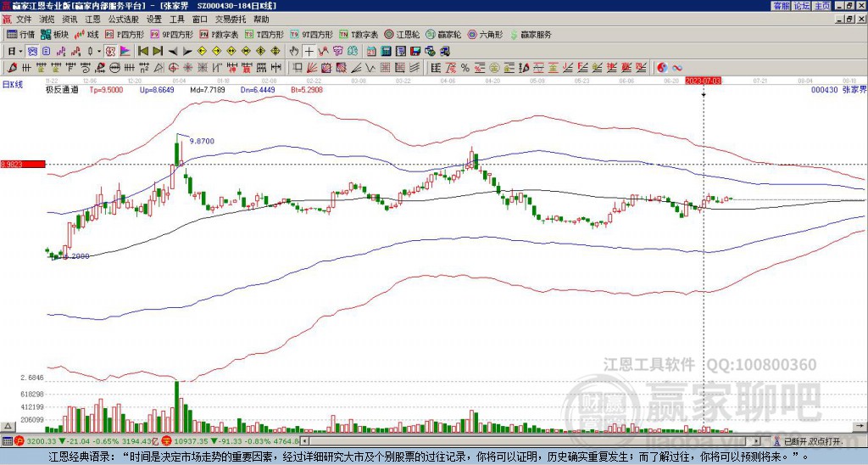Click the percent sign % tool
The image size is (868, 465).
465,68
